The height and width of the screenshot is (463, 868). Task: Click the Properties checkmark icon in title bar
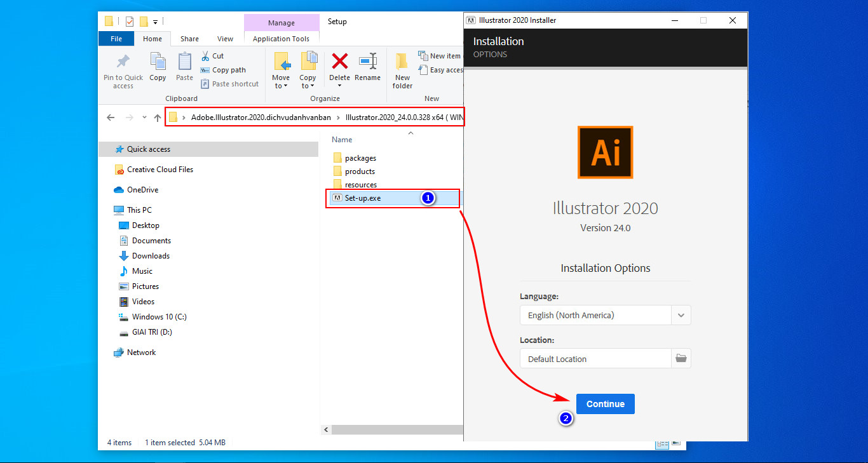click(x=130, y=22)
